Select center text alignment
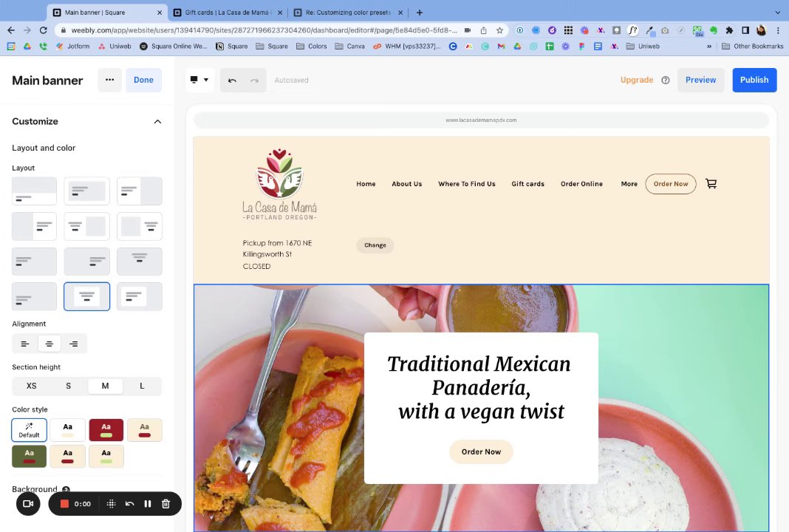Viewport: 789px width, 532px height. 49,344
